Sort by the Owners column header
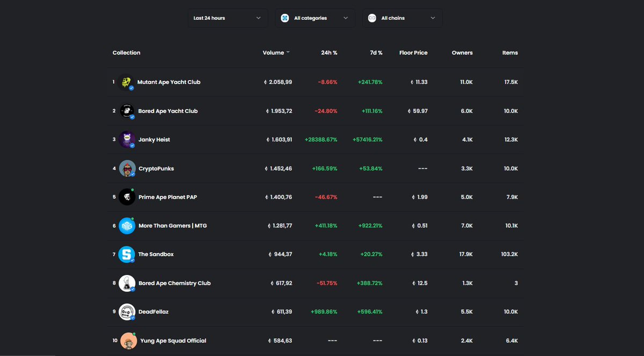Screen dimensions: 644x356 click(462, 53)
